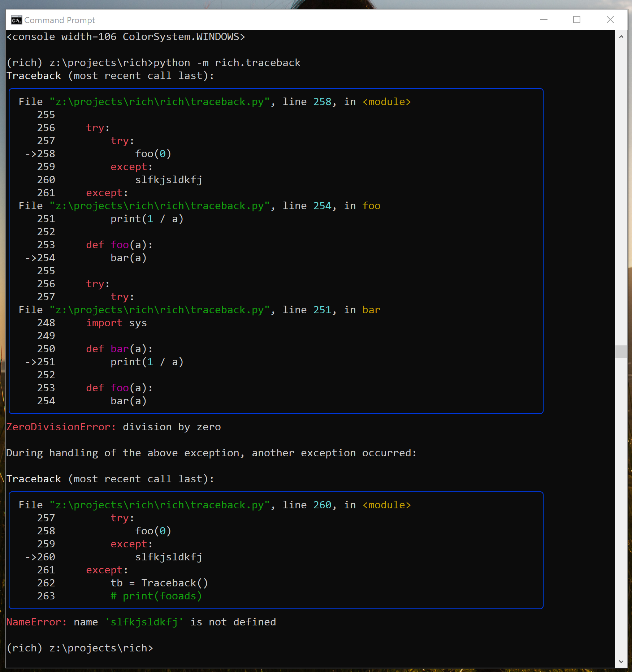Click 'During handling of the above exception' line
The image size is (632, 672).
(x=211, y=453)
